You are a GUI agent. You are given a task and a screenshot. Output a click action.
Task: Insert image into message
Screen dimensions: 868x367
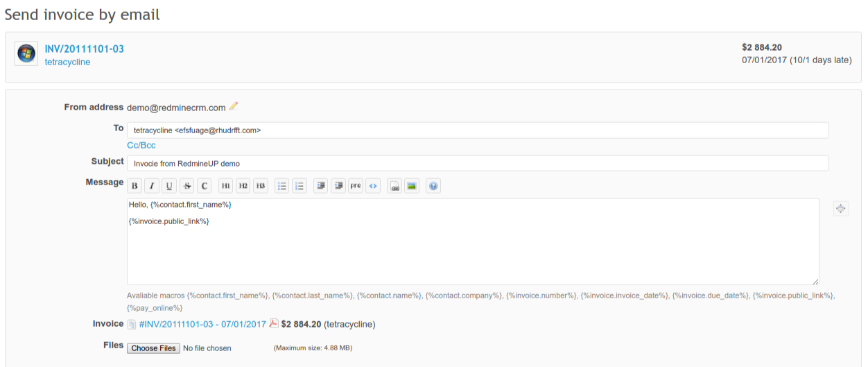(412, 186)
